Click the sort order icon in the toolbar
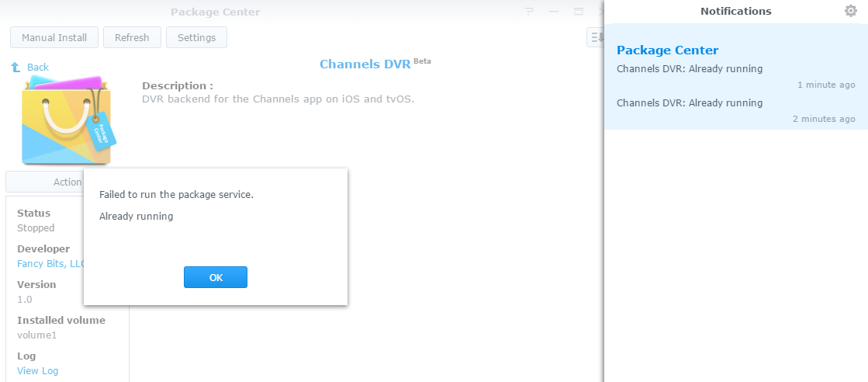868x382 pixels. click(x=595, y=37)
